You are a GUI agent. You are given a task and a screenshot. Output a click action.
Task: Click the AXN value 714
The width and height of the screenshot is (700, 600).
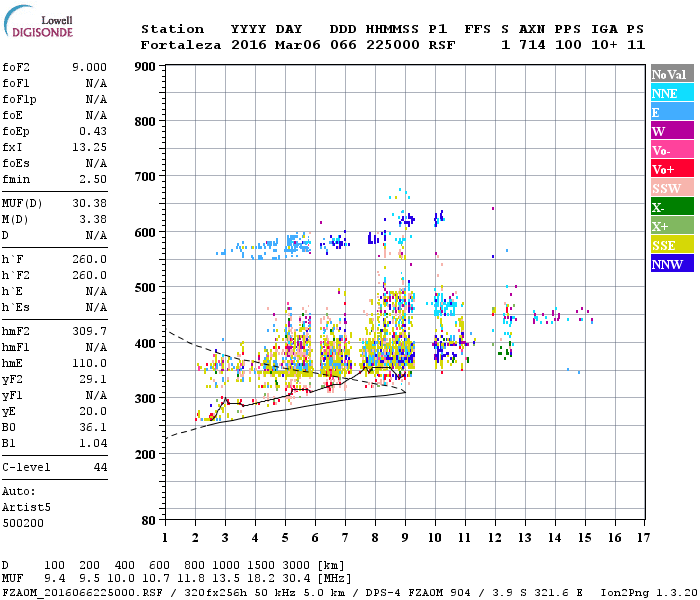pyautogui.click(x=532, y=45)
